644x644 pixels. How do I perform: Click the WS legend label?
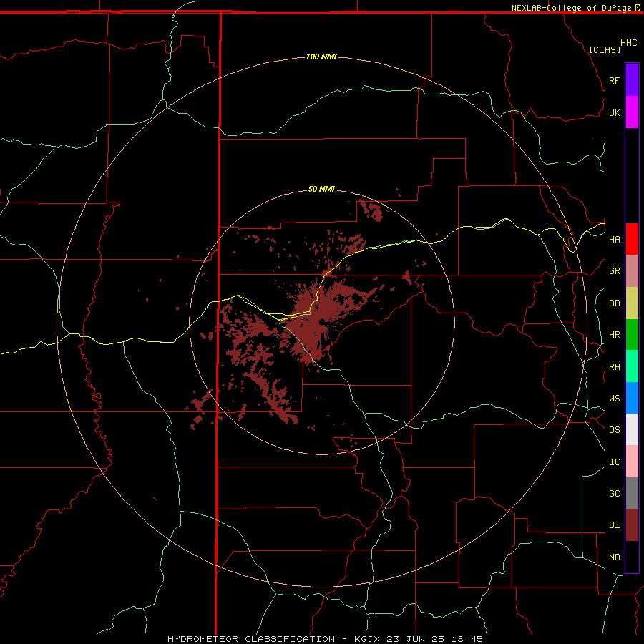(x=614, y=398)
